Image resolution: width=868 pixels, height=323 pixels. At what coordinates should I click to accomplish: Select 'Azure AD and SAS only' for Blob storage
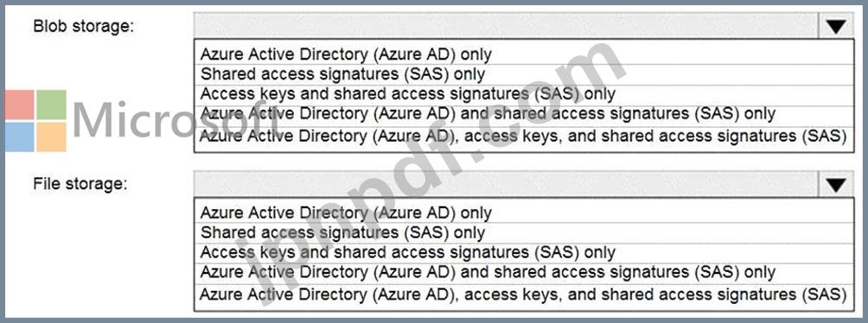pos(524,115)
